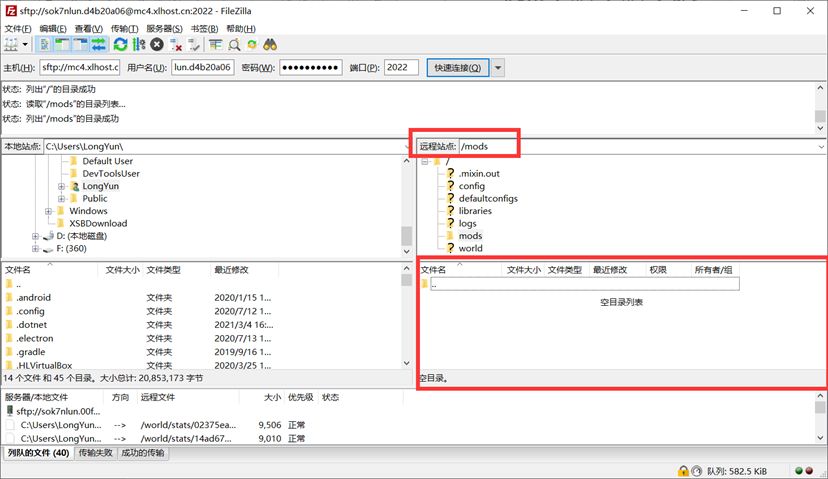Click the green refresh file lists icon
The height and width of the screenshot is (479, 828).
pos(120,45)
